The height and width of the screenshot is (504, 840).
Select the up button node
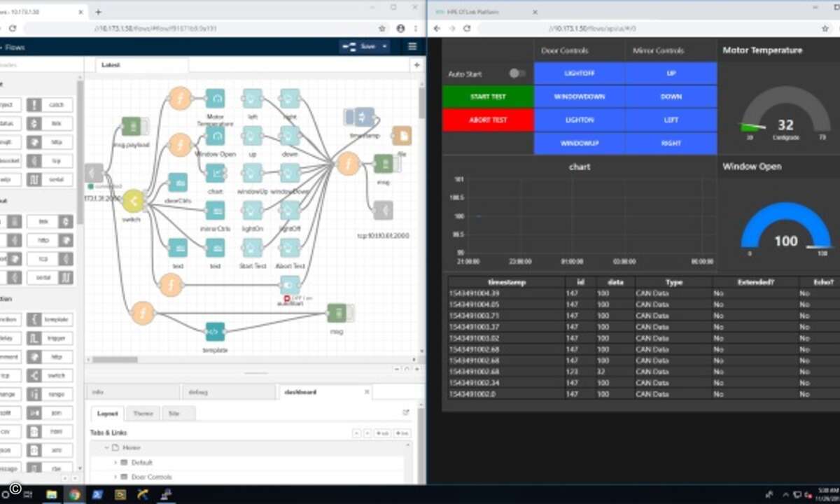click(252, 136)
